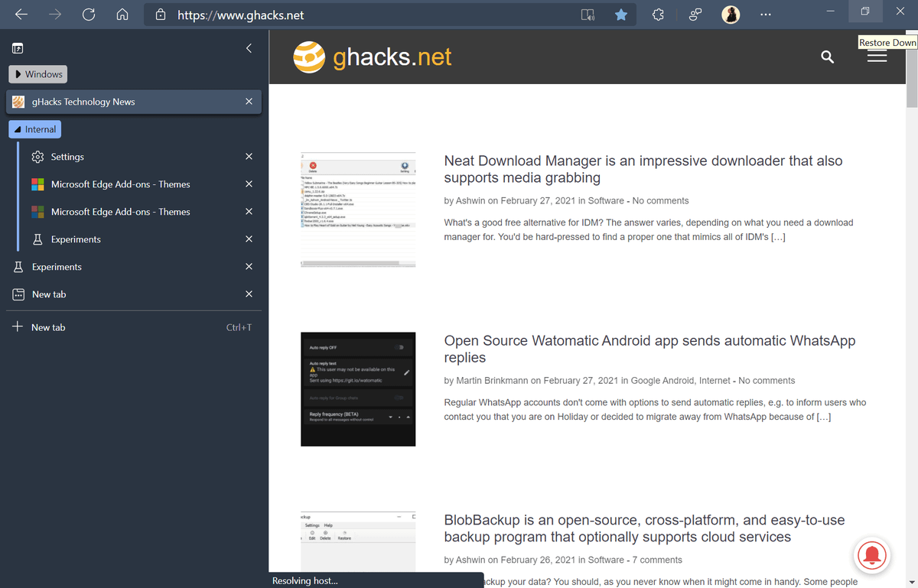
Task: Close the New tab entry in the tab list
Action: [249, 294]
